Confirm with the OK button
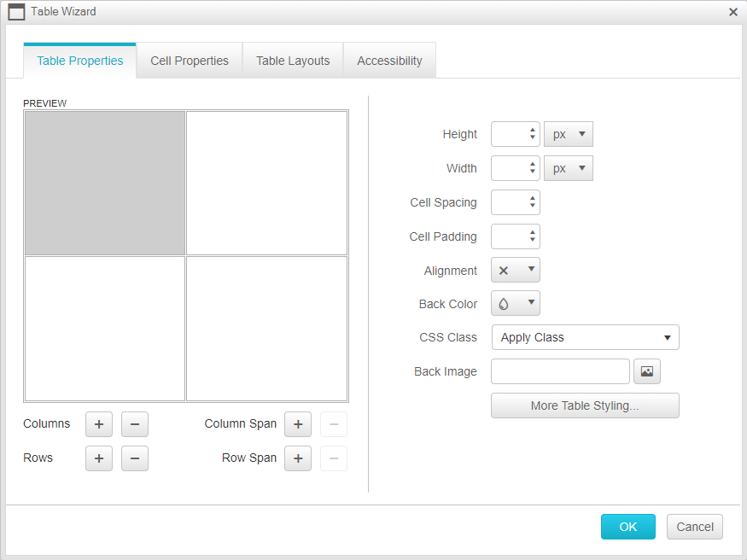Image resolution: width=747 pixels, height=560 pixels. pyautogui.click(x=627, y=527)
